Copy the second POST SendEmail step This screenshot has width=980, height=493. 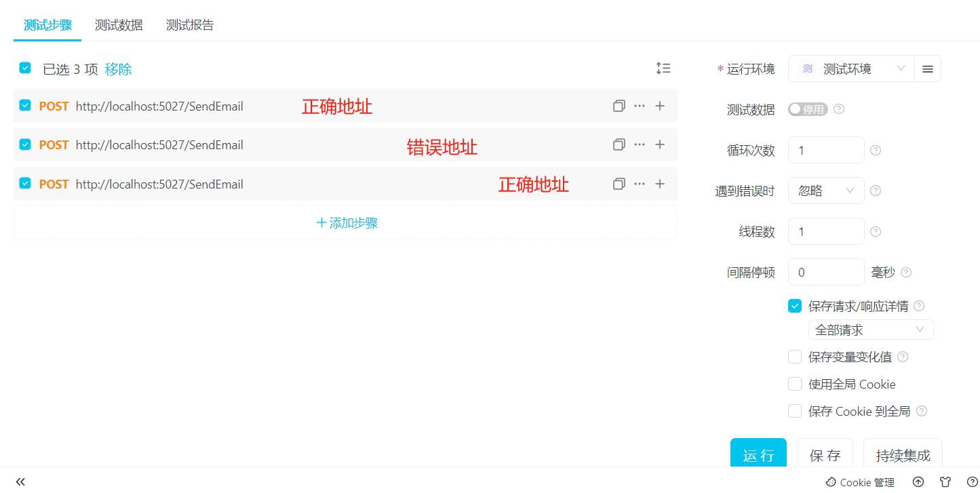click(x=619, y=144)
